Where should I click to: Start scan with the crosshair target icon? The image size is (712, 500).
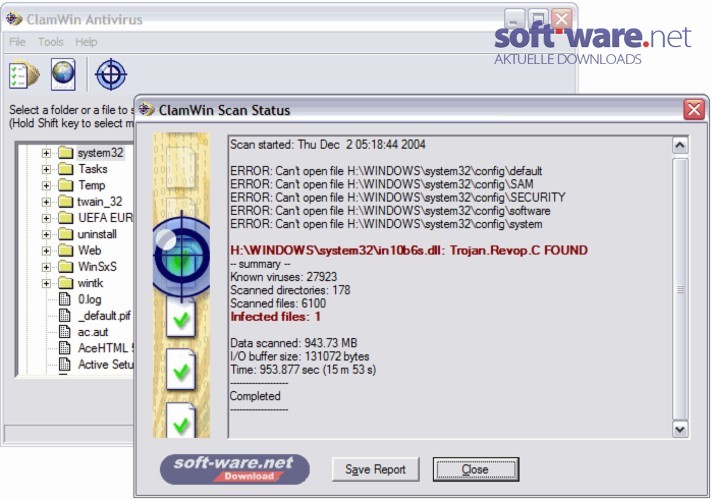pos(111,74)
